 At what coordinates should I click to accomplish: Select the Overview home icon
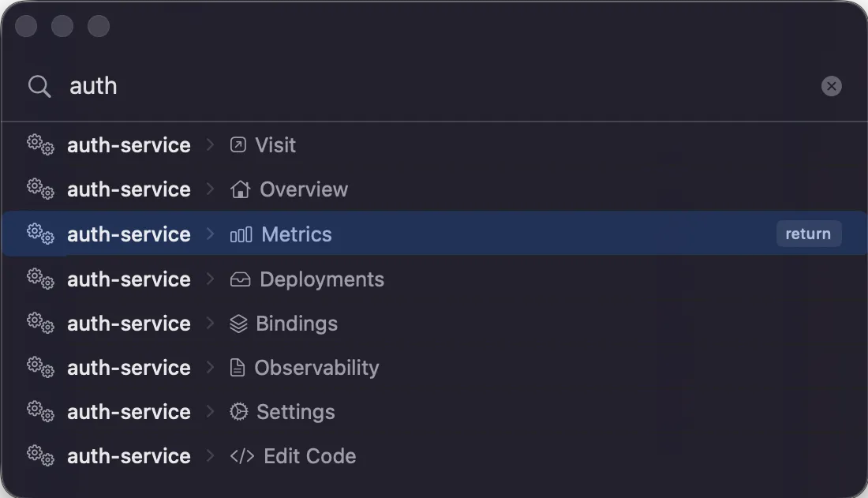pyautogui.click(x=240, y=189)
